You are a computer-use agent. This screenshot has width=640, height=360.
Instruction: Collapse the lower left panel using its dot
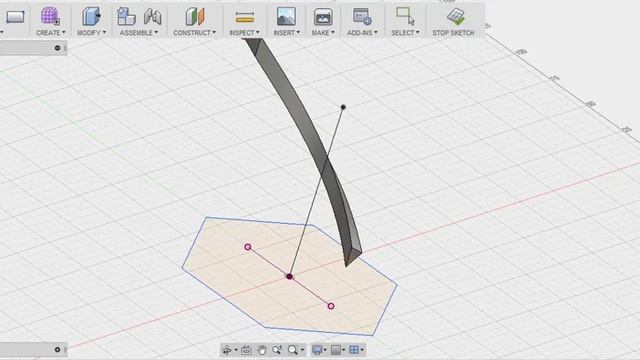(58, 350)
